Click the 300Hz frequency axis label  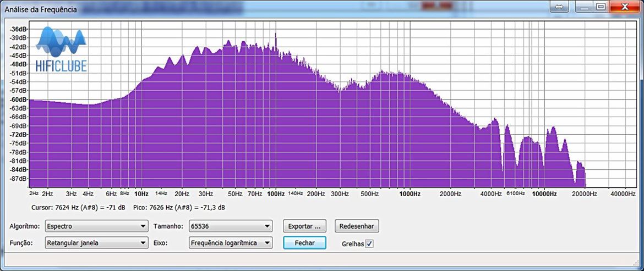click(339, 193)
